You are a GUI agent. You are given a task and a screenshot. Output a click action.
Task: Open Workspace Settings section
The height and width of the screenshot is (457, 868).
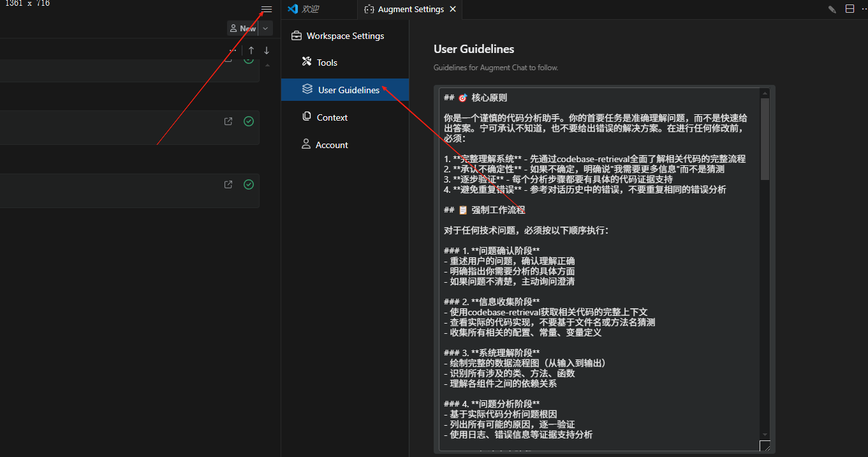[x=345, y=36]
